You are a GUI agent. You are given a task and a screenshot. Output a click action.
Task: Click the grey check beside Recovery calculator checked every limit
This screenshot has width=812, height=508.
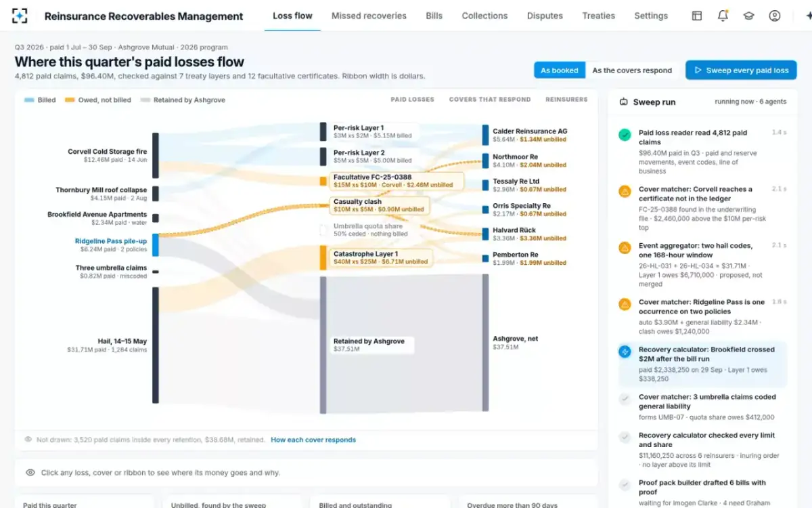click(625, 437)
